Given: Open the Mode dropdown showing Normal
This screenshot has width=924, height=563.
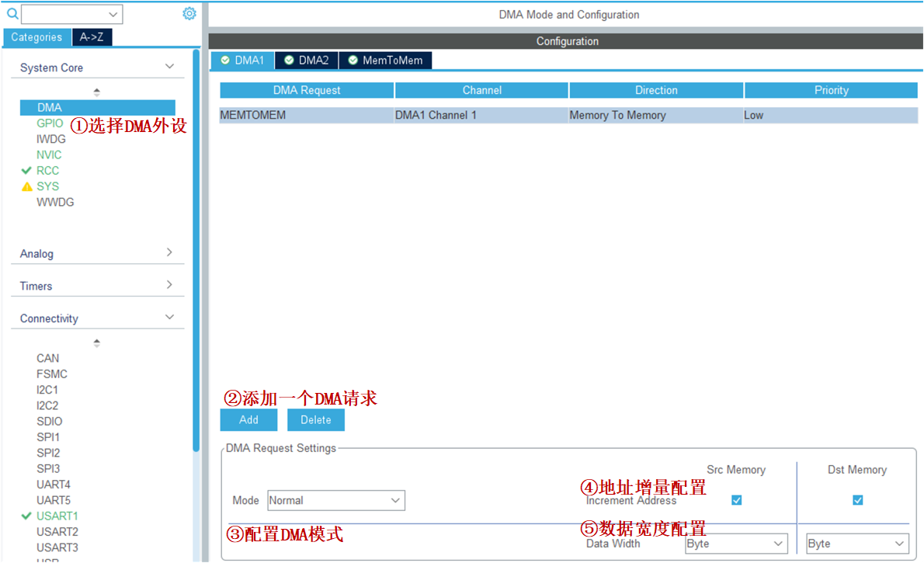Looking at the screenshot, I should click(x=336, y=501).
